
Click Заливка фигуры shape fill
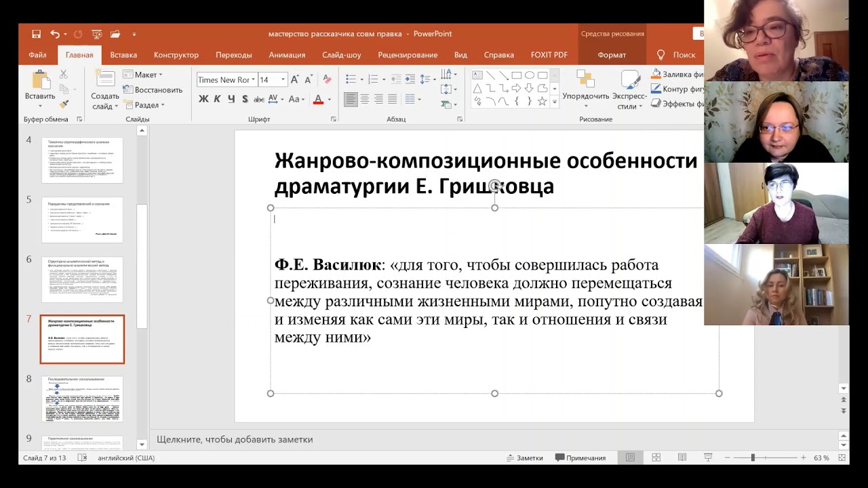pyautogui.click(x=677, y=75)
